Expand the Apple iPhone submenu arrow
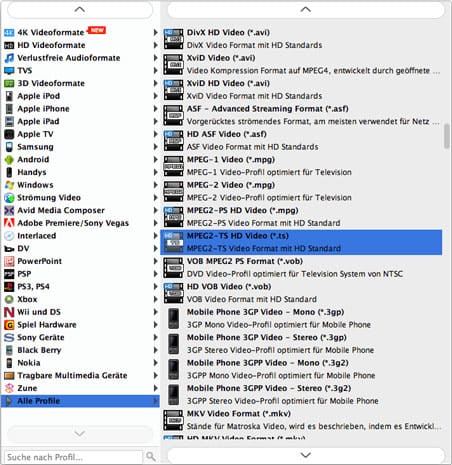Image resolution: width=452 pixels, height=465 pixels. point(155,109)
